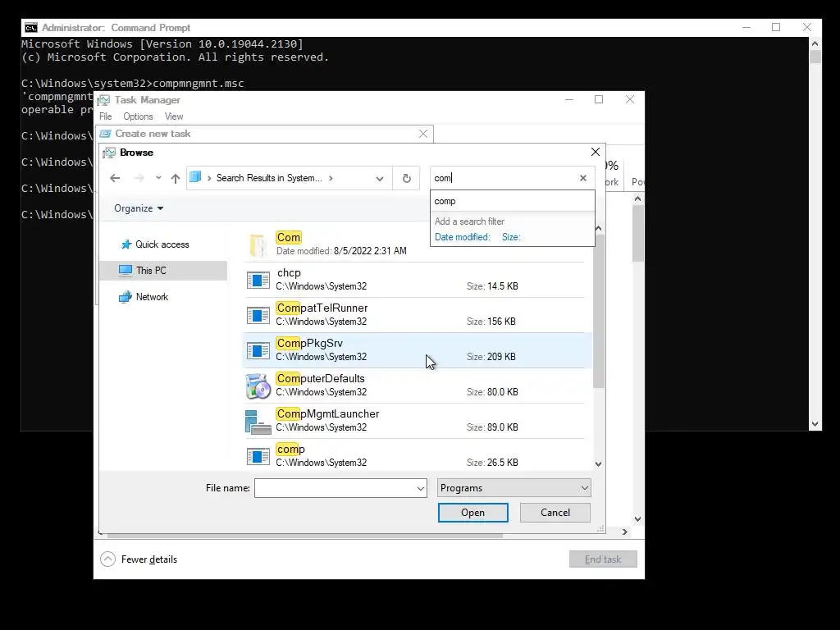
Task: Expand the address bar history dropdown
Action: pos(380,178)
